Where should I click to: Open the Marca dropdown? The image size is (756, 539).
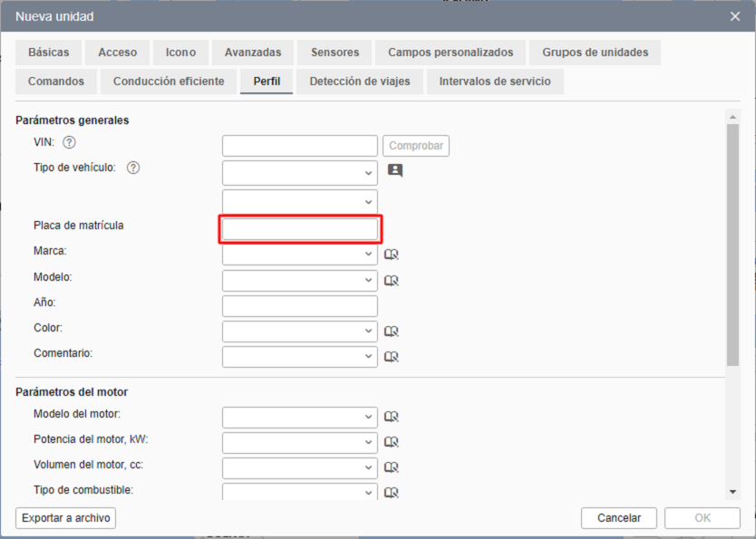point(300,254)
